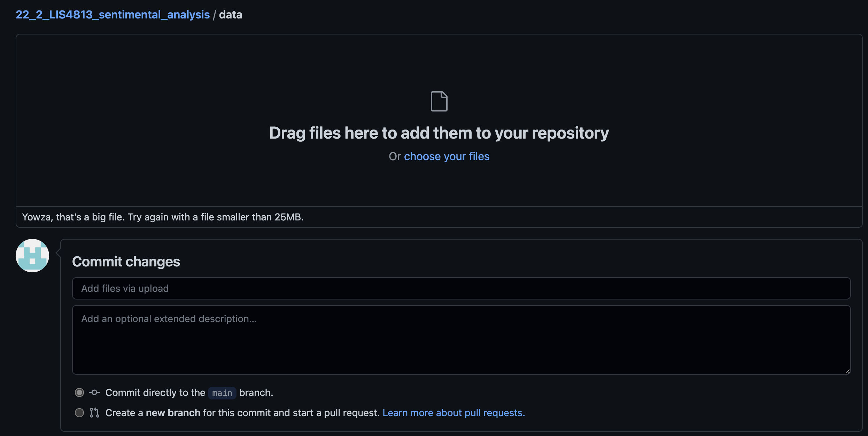
Task: Open 'Learn more about pull requests' link
Action: point(454,413)
